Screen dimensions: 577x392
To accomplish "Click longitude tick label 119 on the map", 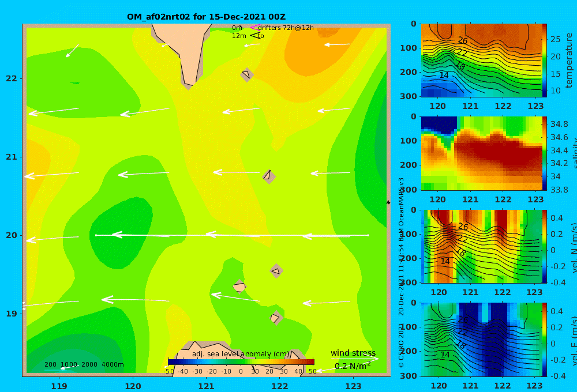I will 59,386.
